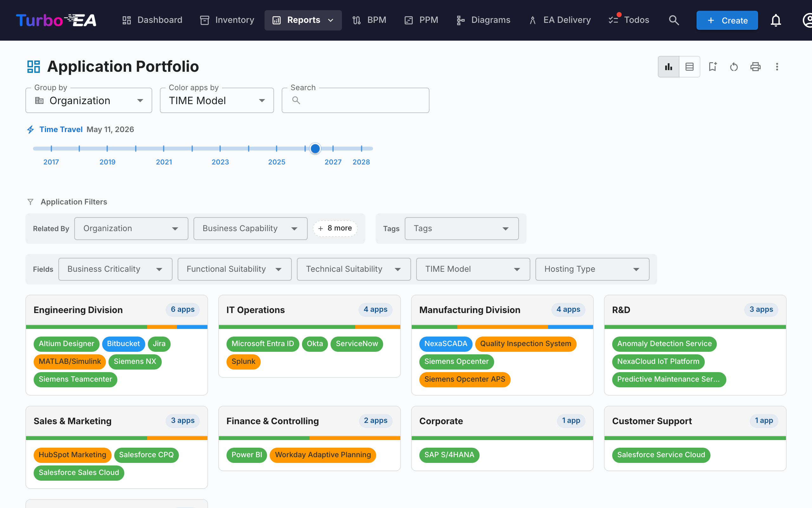Viewport: 812px width, 508px height.
Task: Open the three-dot more options menu
Action: 777,67
